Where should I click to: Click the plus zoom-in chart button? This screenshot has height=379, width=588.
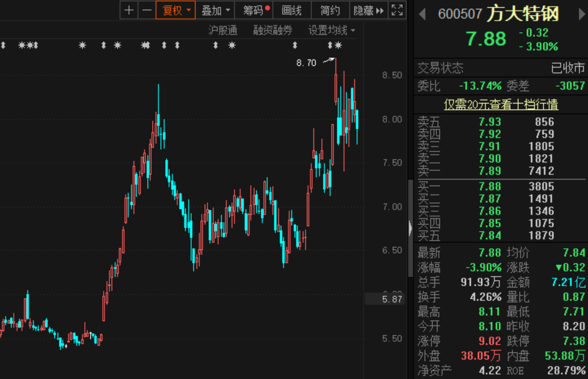[x=129, y=10]
